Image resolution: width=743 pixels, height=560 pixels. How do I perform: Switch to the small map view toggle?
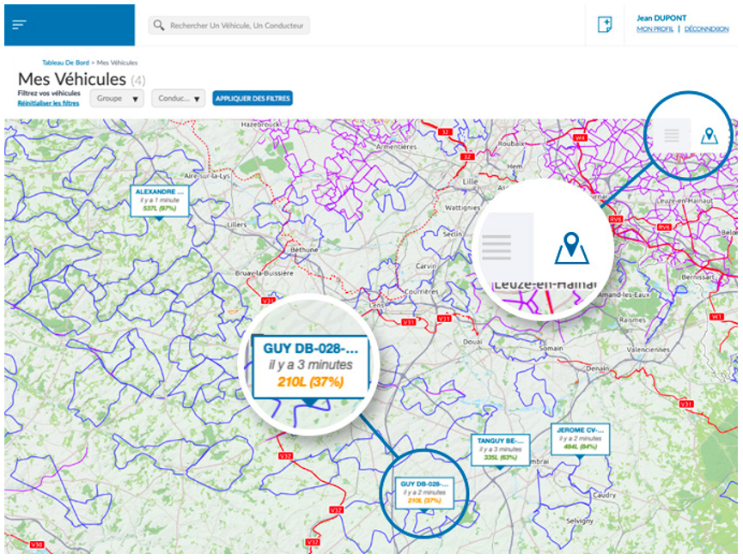[709, 135]
